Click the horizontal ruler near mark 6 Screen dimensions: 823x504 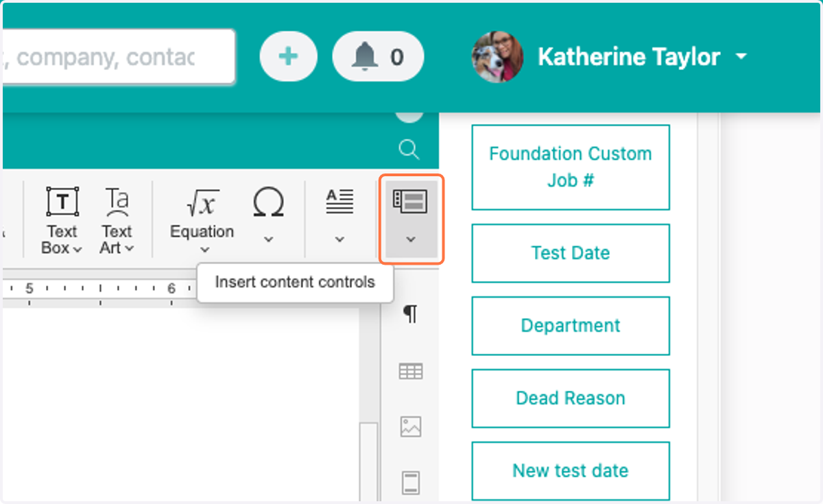point(171,289)
